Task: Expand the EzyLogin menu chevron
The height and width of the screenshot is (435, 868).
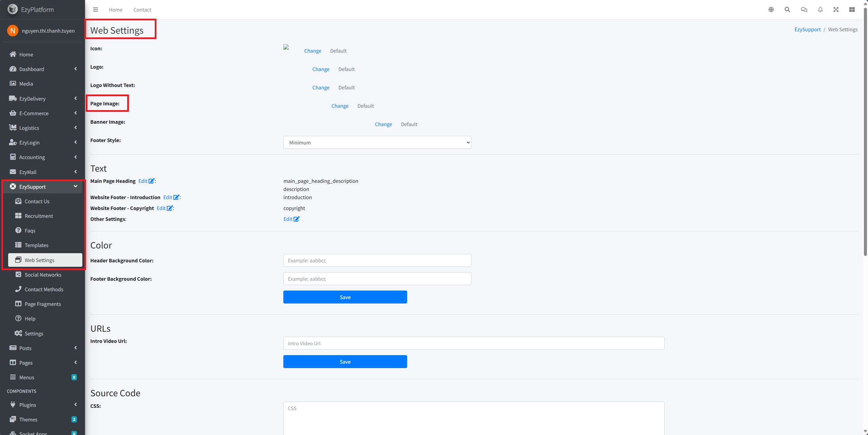Action: [x=76, y=142]
